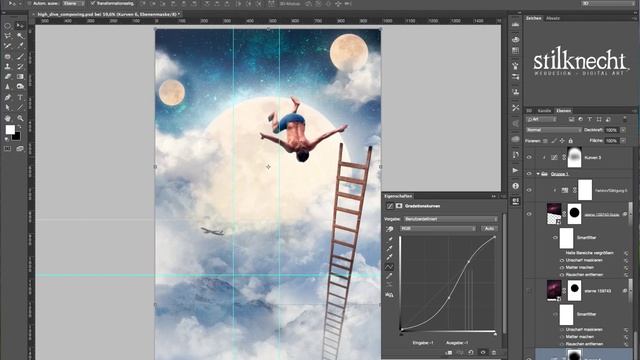Clip Curves adjustment to layer below
The width and height of the screenshot is (640, 360).
449,352
